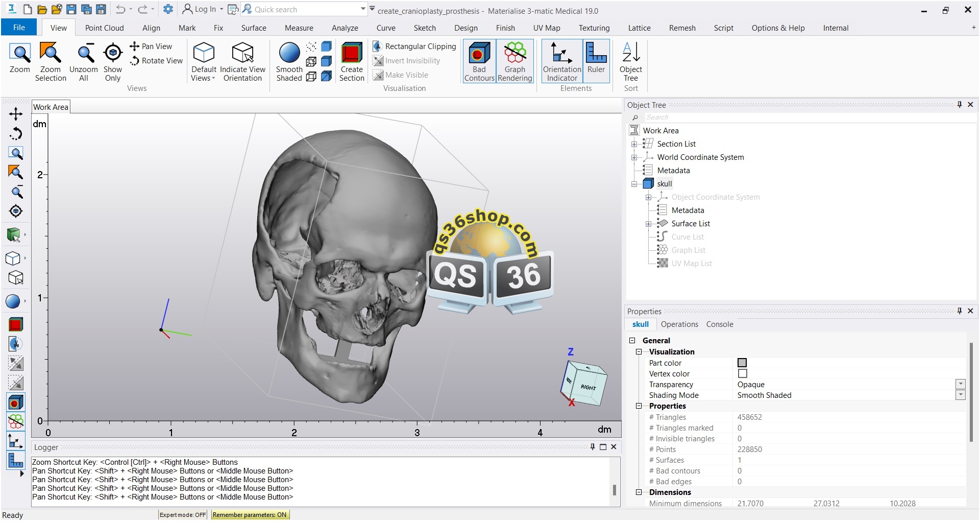Collapse Visualization property group

tap(639, 352)
